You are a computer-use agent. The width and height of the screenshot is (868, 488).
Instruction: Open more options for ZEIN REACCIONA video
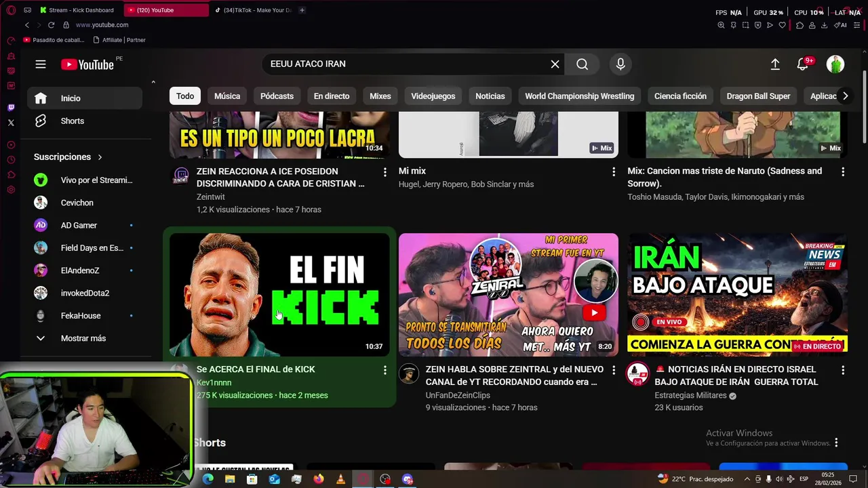[x=384, y=172]
